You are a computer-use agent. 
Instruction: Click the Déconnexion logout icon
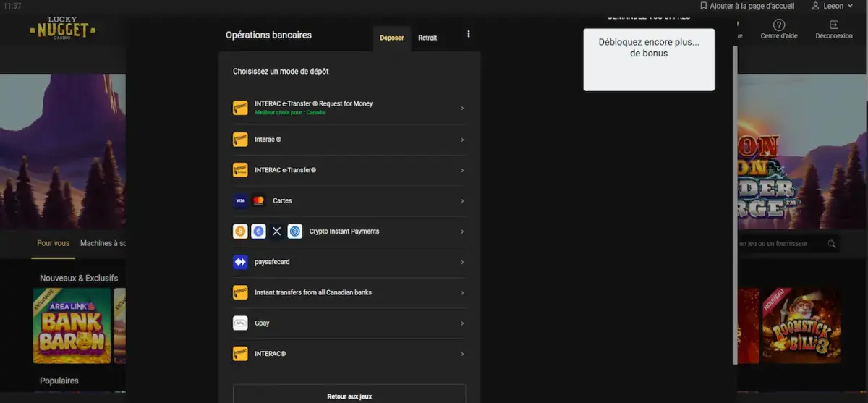[834, 25]
